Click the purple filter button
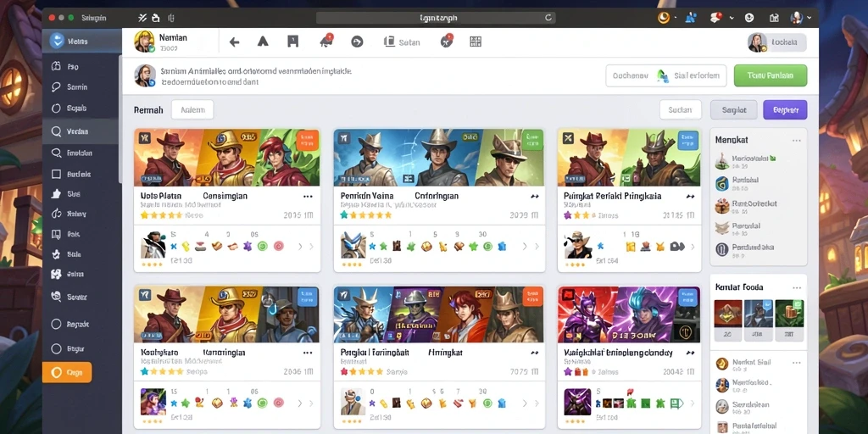 tap(785, 109)
